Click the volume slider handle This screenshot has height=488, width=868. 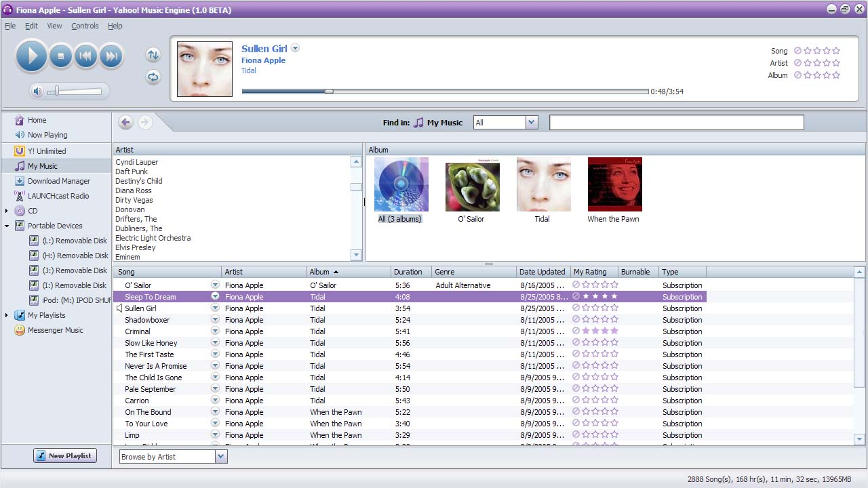pyautogui.click(x=57, y=91)
